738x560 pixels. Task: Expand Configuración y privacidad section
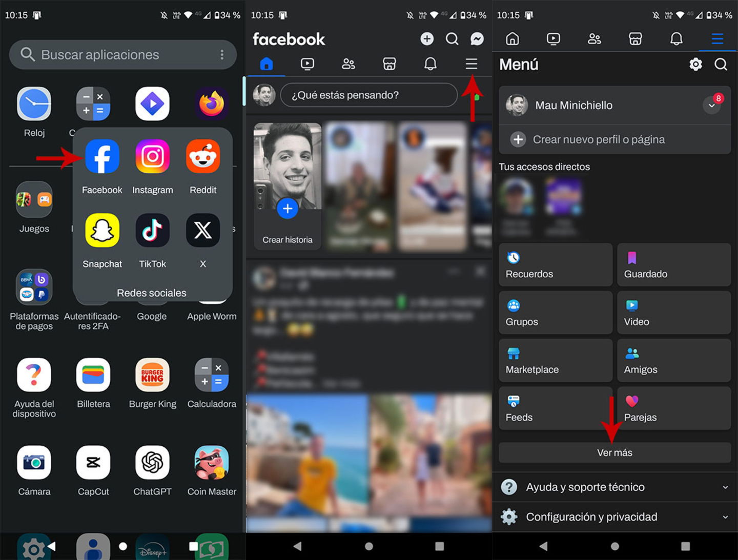[615, 517]
